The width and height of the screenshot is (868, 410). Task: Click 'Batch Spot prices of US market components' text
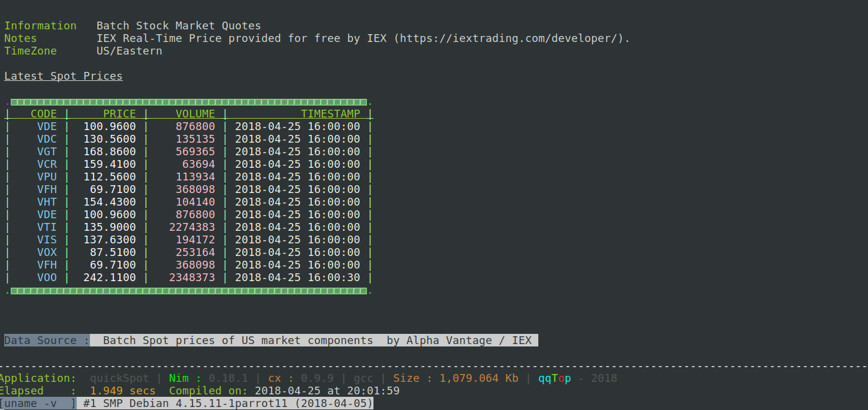tap(238, 340)
